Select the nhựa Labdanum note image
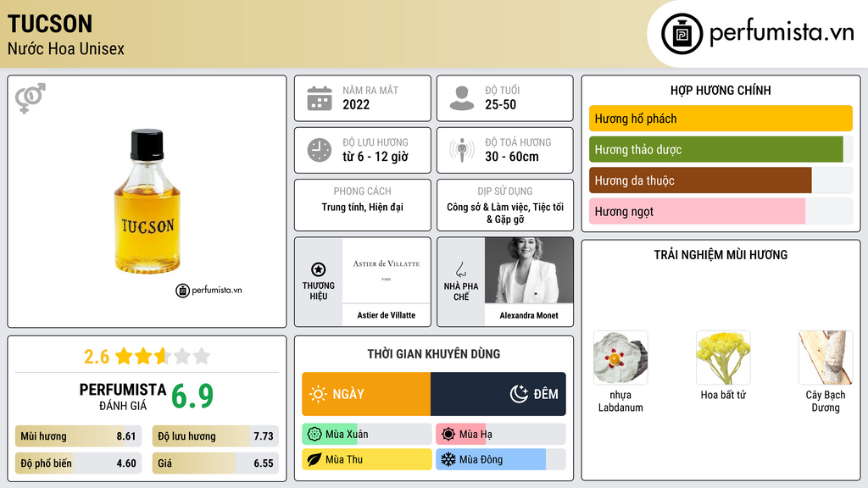The width and height of the screenshot is (868, 488). pos(620,358)
